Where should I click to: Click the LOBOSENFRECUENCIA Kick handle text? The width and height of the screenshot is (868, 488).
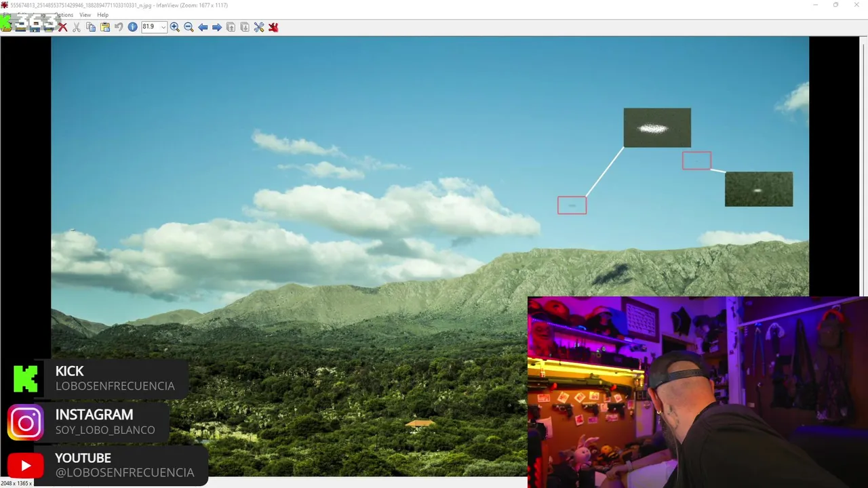pyautogui.click(x=115, y=386)
